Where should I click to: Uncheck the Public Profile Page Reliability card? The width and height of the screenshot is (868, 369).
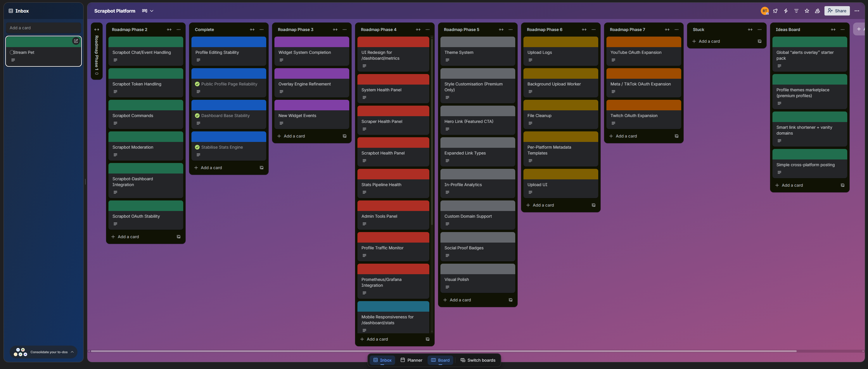pos(197,84)
